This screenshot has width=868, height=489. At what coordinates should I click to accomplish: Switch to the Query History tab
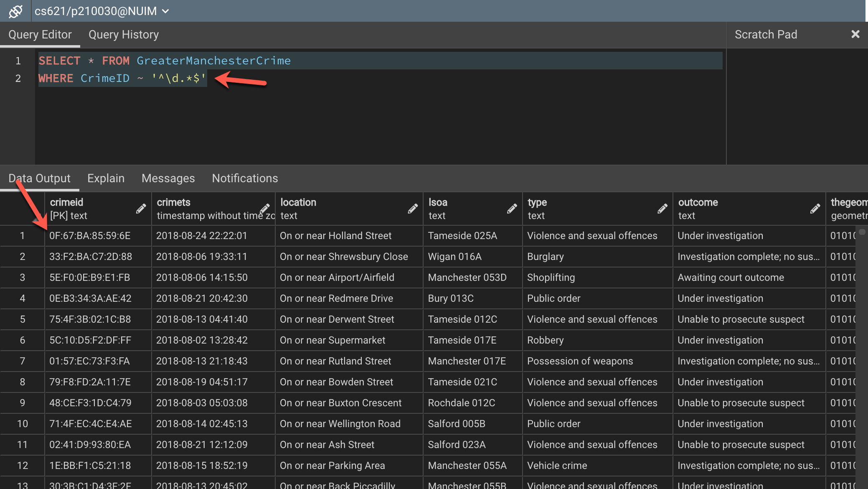pos(124,35)
